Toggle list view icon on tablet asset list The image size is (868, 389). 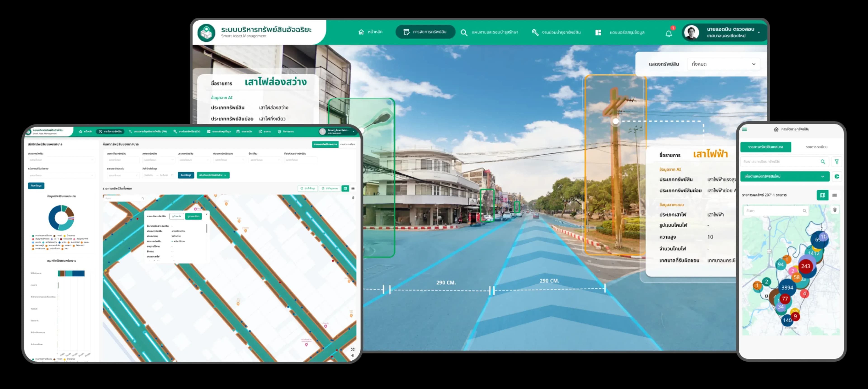coord(353,189)
